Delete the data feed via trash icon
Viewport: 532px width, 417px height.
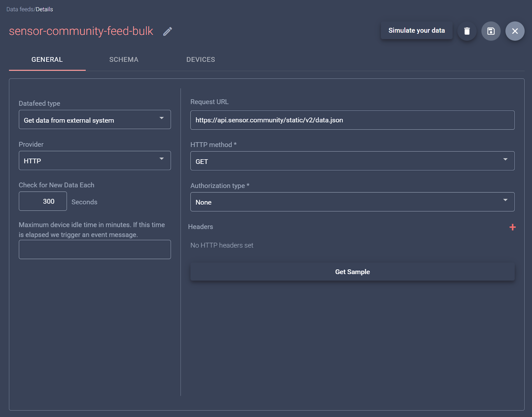pyautogui.click(x=467, y=31)
